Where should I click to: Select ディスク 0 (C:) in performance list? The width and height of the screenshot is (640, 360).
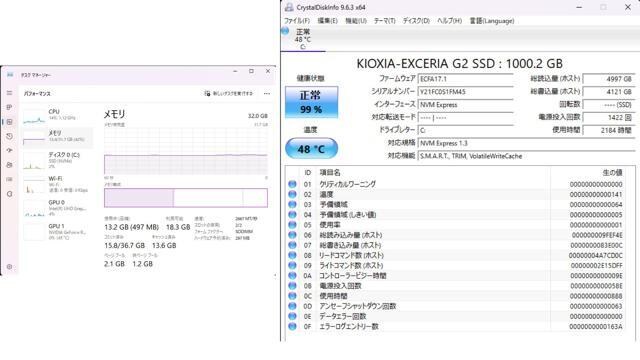[x=57, y=160]
